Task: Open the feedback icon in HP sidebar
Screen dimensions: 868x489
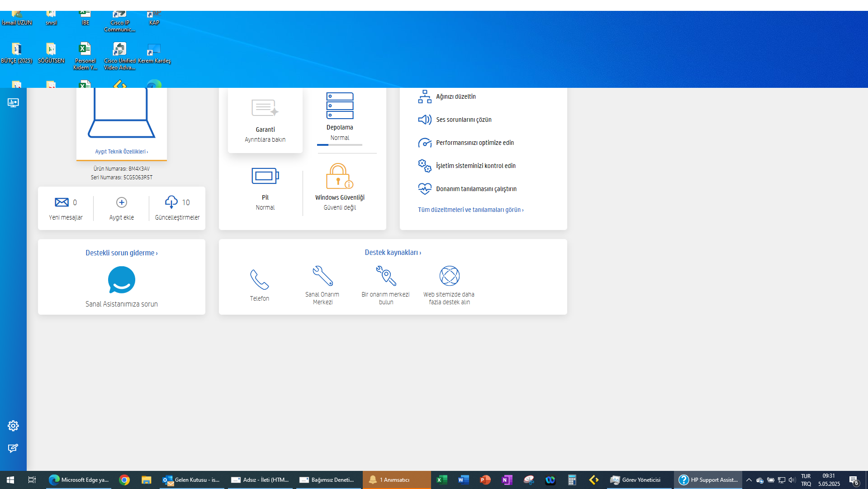Action: (13, 448)
